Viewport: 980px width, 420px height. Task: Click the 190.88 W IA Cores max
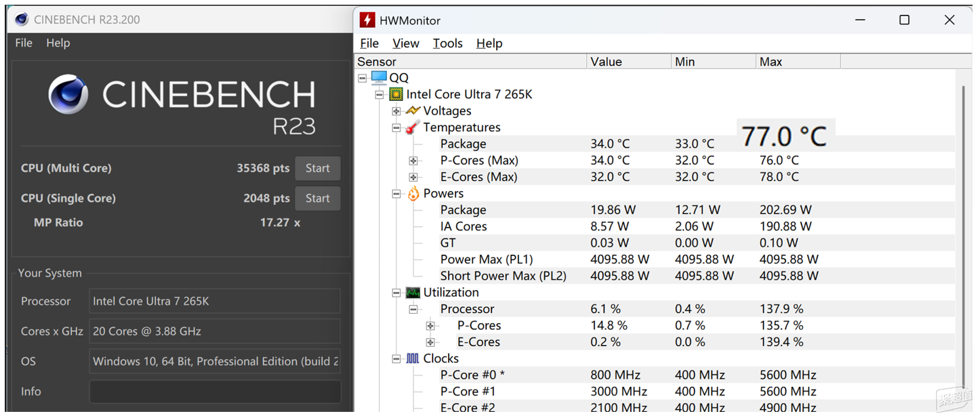pos(785,226)
